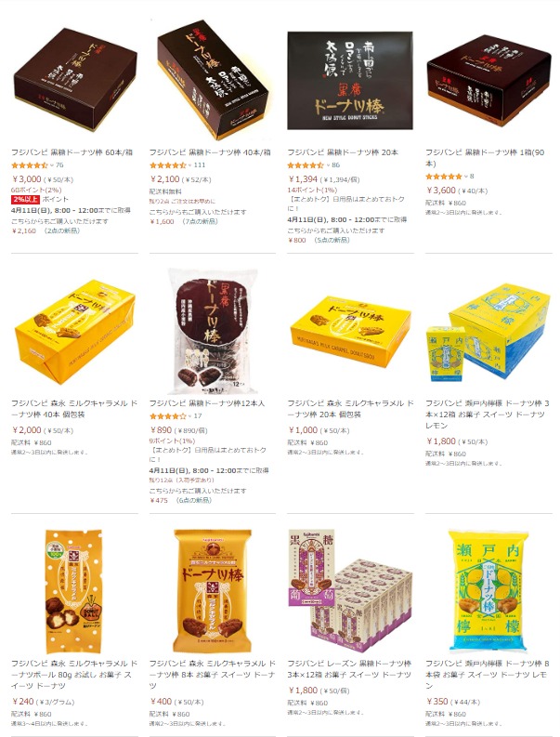Open the 森永 ミルクキャラメル 20本 個包装 title
The width and height of the screenshot is (560, 737).
pos(350,409)
